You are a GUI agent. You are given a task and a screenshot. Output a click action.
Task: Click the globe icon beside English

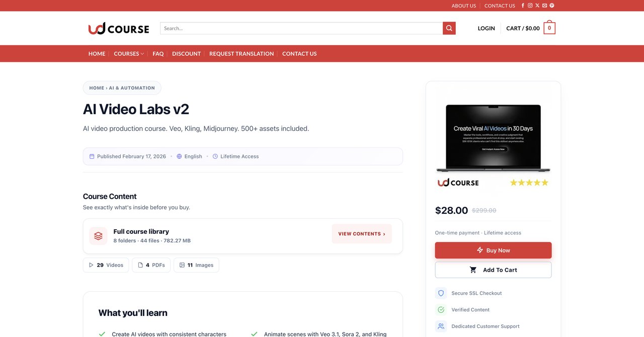click(x=179, y=156)
